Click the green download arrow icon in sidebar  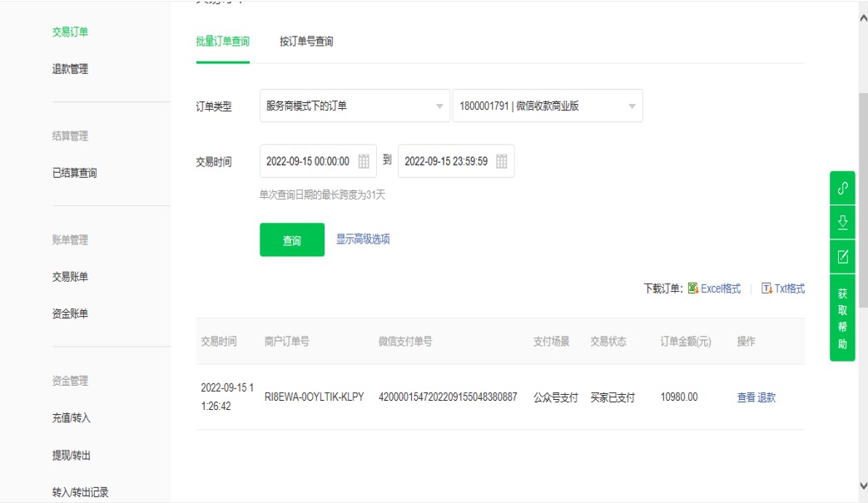pos(842,222)
